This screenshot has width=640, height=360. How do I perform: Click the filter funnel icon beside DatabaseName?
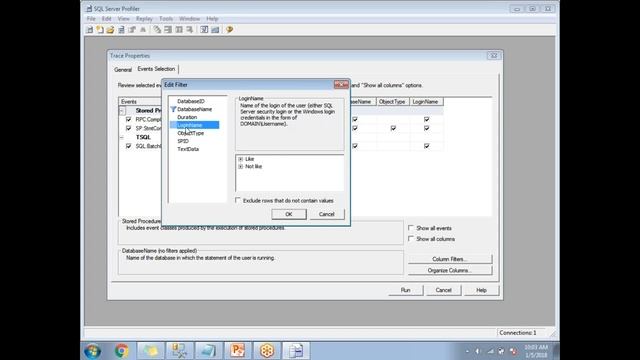pyautogui.click(x=173, y=109)
